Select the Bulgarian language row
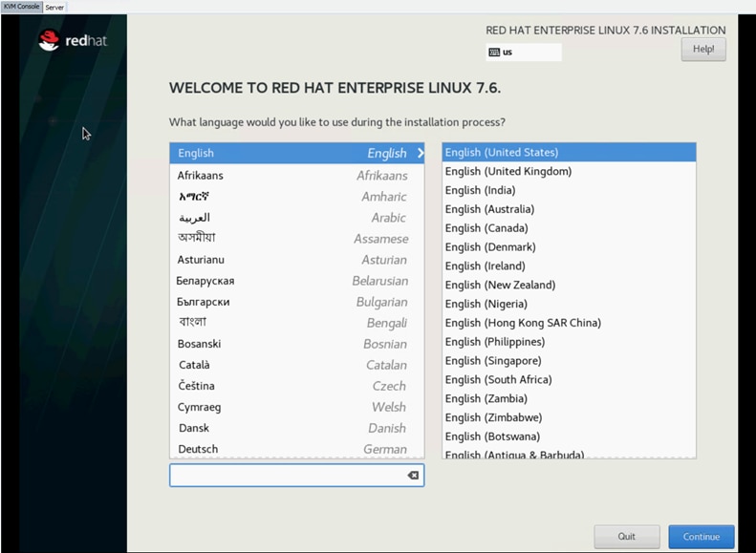The width and height of the screenshot is (756, 553). [x=297, y=302]
